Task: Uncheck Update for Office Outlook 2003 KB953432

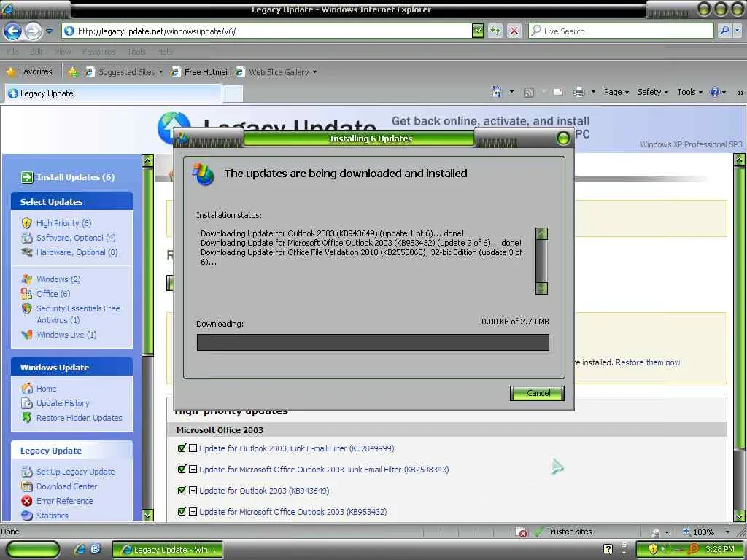Action: [182, 512]
